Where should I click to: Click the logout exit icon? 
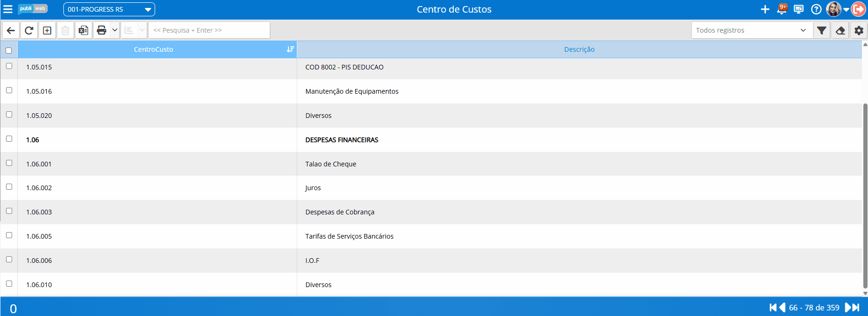[x=858, y=9]
